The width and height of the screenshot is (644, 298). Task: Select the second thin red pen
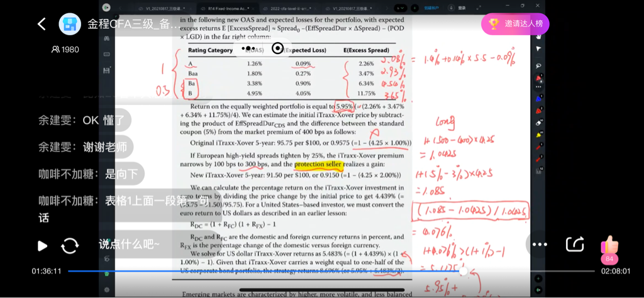point(538,158)
